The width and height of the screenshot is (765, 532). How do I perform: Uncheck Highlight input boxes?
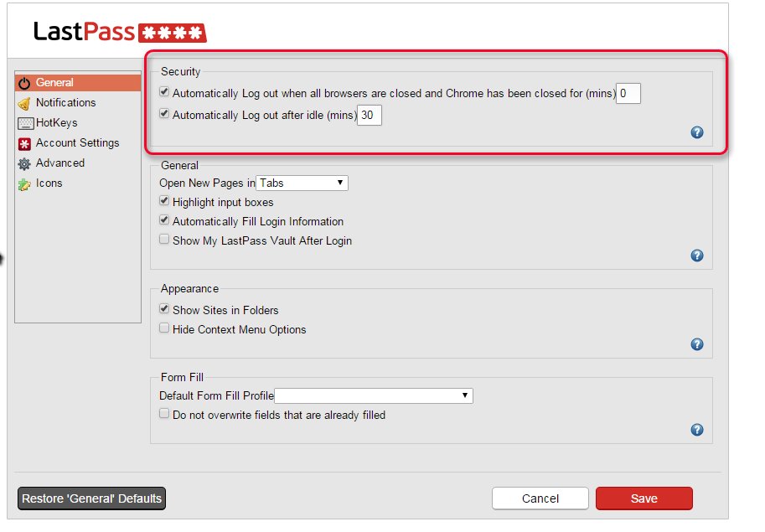coord(165,202)
